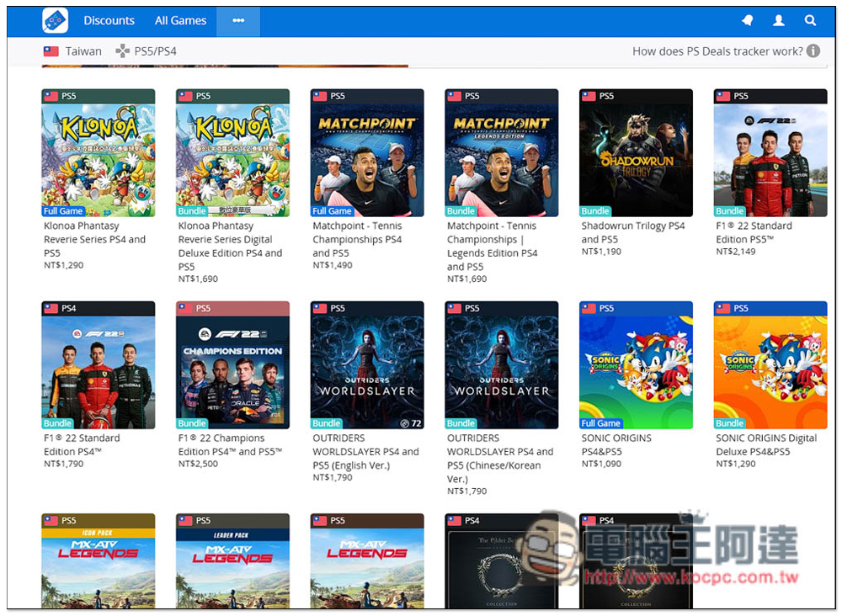Open the All Games tab
Screen dimensions: 842x616
[180, 21]
